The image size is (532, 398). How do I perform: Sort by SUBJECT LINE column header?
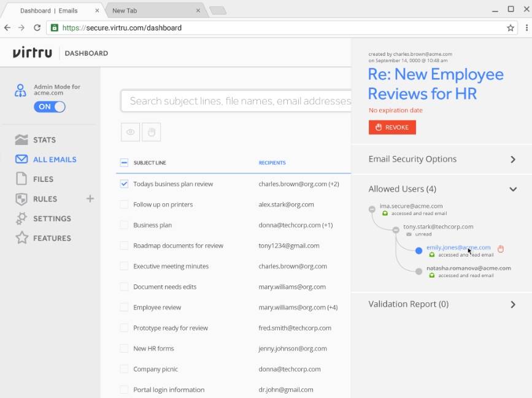click(x=150, y=163)
